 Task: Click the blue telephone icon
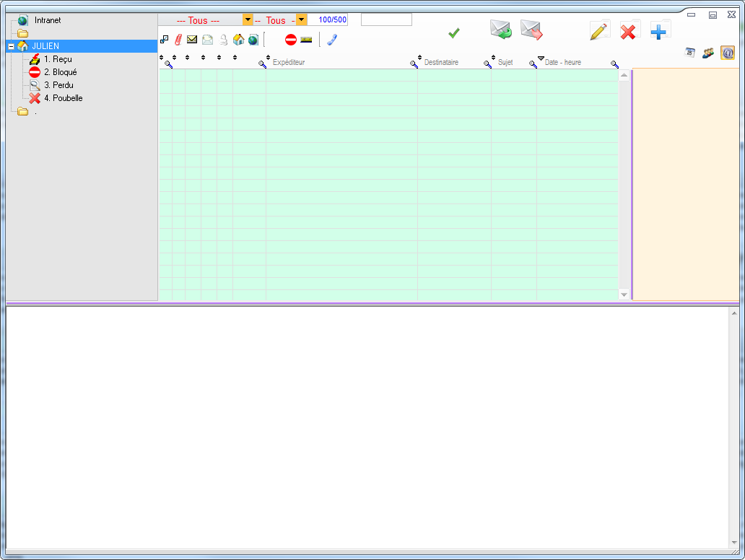point(332,40)
